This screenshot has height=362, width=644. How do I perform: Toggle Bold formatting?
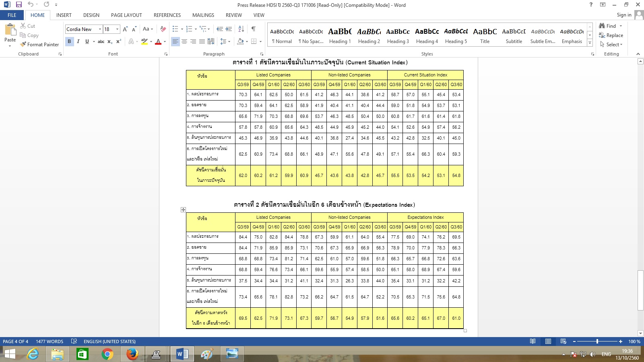point(69,41)
